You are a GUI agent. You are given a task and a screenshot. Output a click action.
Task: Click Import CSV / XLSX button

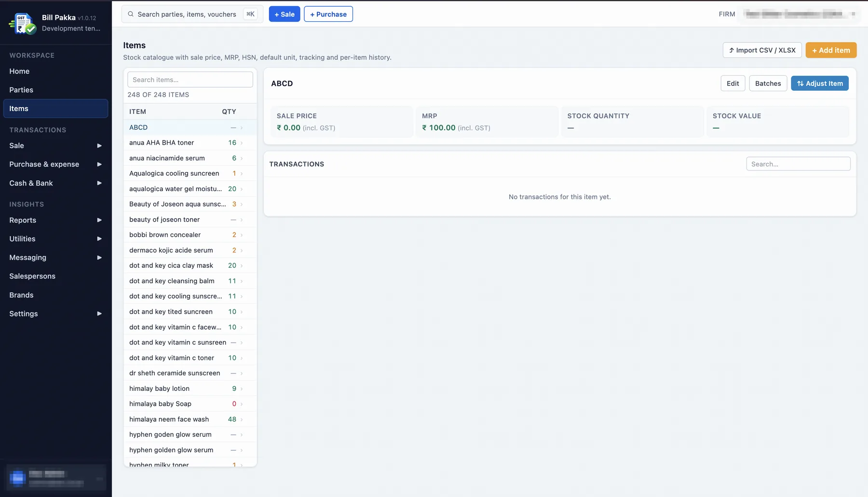762,50
